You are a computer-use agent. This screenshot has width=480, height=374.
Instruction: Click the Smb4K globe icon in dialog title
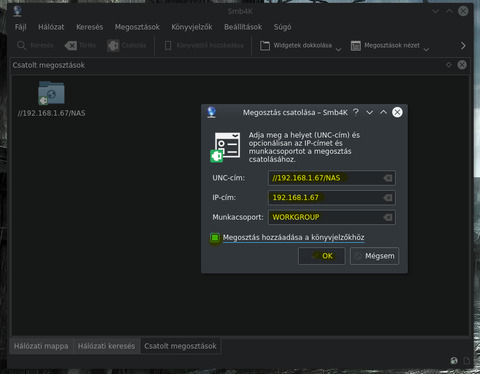[x=212, y=112]
